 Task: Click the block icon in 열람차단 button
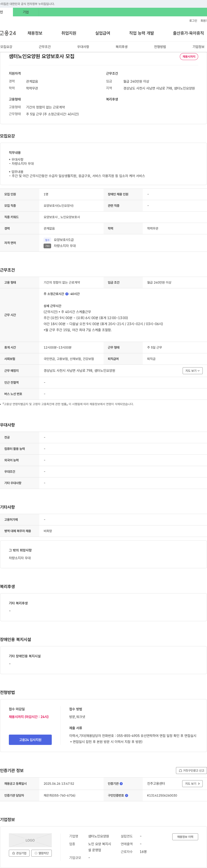point(36,853)
